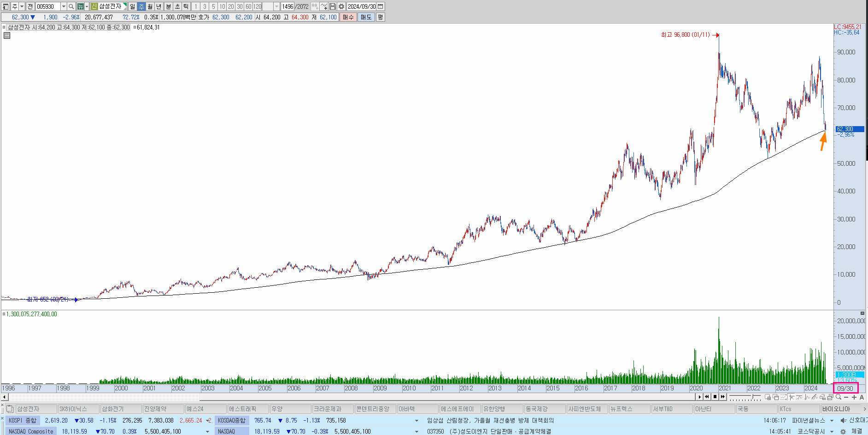Select the 분 minute period toggle
This screenshot has width=868, height=435.
click(169, 6)
